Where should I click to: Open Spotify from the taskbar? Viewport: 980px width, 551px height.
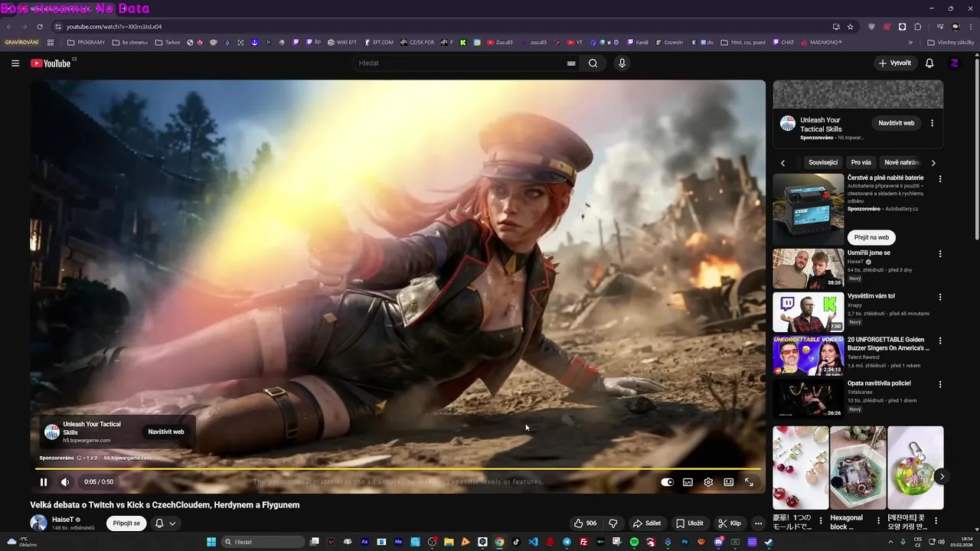634,542
